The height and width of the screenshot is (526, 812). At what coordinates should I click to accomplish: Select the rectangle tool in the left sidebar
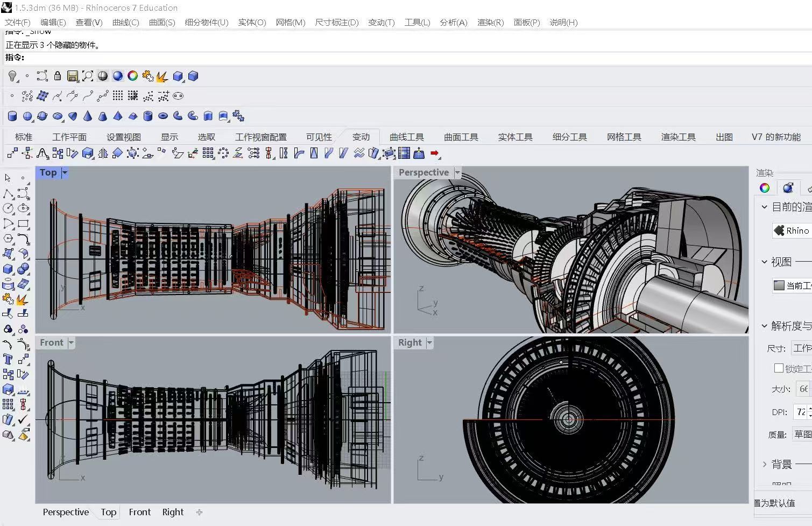click(x=23, y=223)
